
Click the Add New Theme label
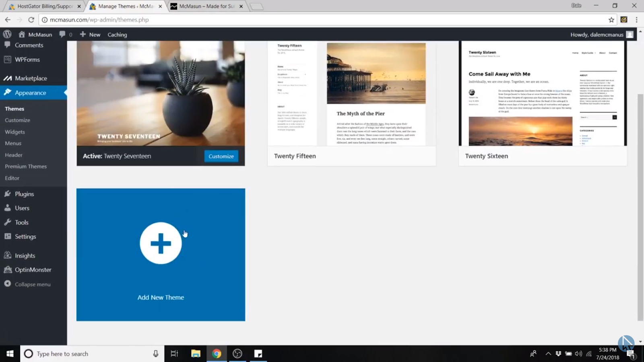click(161, 297)
